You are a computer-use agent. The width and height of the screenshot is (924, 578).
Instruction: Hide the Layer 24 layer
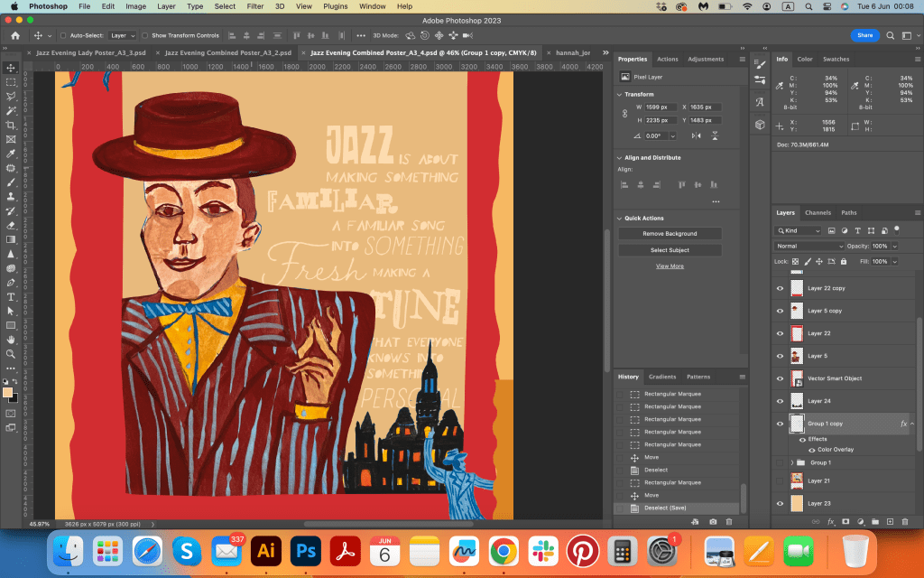pos(781,401)
